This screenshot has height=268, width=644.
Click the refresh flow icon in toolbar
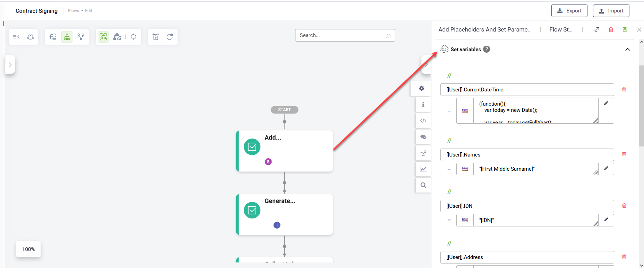pyautogui.click(x=134, y=37)
